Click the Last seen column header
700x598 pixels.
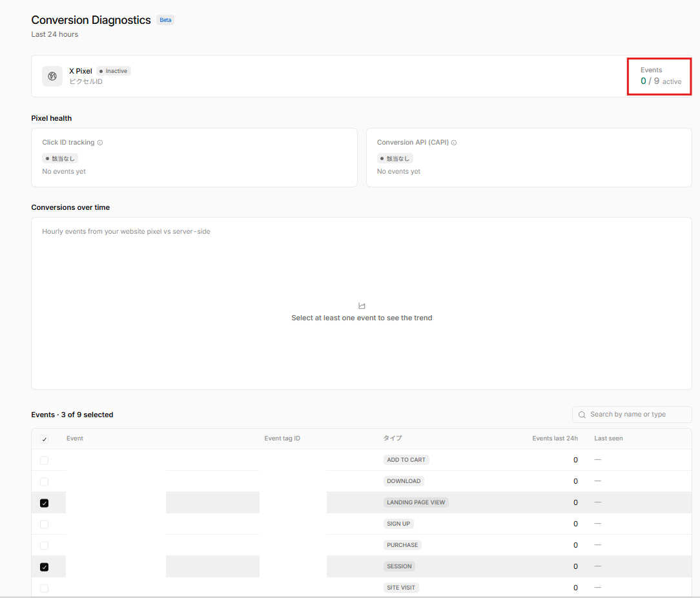click(x=608, y=438)
